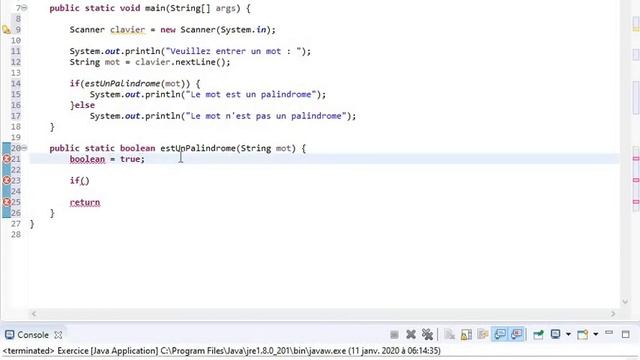Viewport: 640px width, 360px height.
Task: Click the terminated Exercice launch description text
Action: [222, 351]
